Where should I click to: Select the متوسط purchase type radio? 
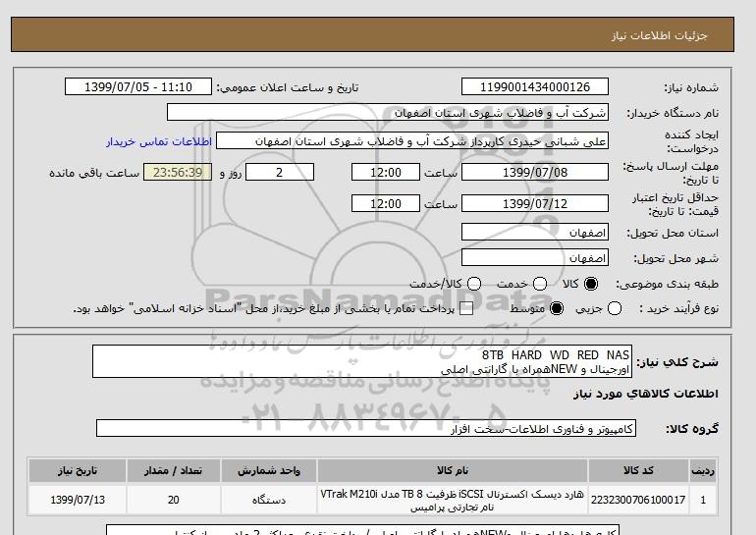[x=557, y=308]
